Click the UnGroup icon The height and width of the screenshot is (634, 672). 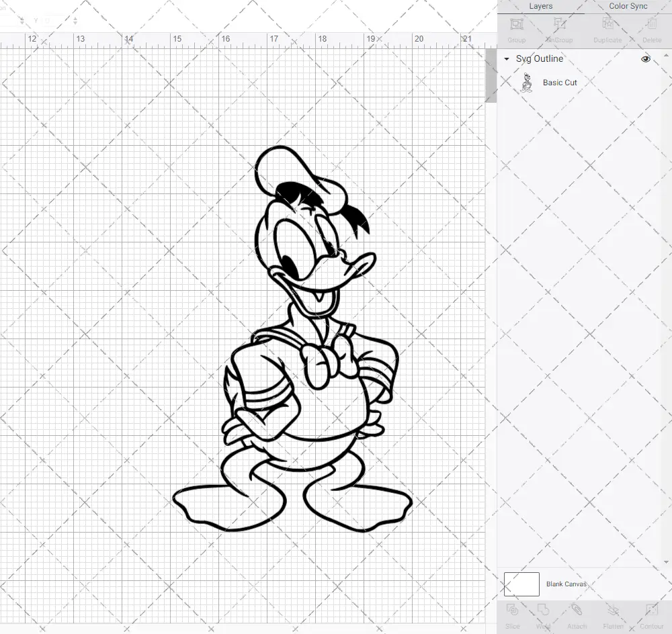coord(559,30)
